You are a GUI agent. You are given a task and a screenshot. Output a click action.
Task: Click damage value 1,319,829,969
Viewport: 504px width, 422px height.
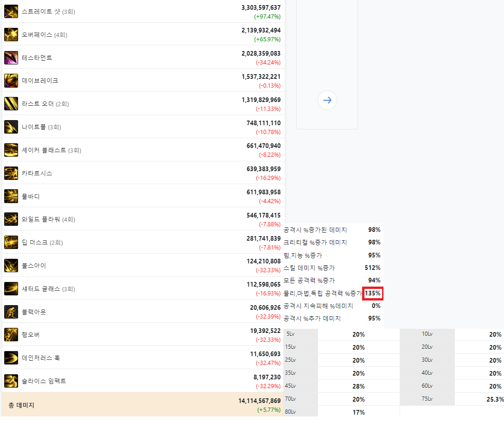pos(261,100)
